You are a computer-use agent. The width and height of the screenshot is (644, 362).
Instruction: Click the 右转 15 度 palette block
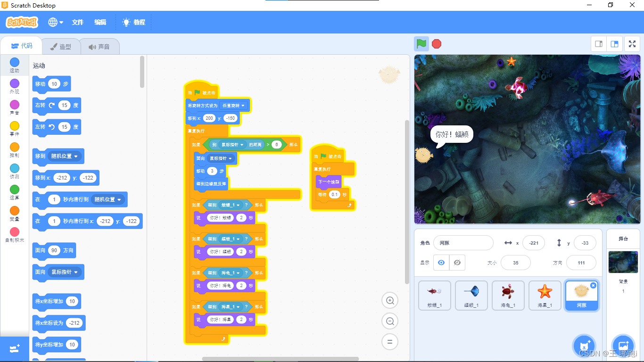coord(57,106)
